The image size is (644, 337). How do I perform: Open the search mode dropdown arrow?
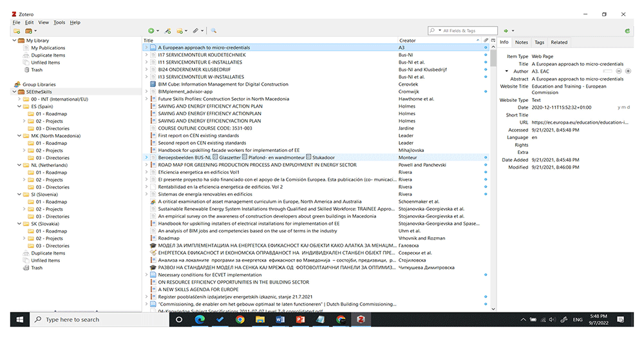tap(440, 31)
